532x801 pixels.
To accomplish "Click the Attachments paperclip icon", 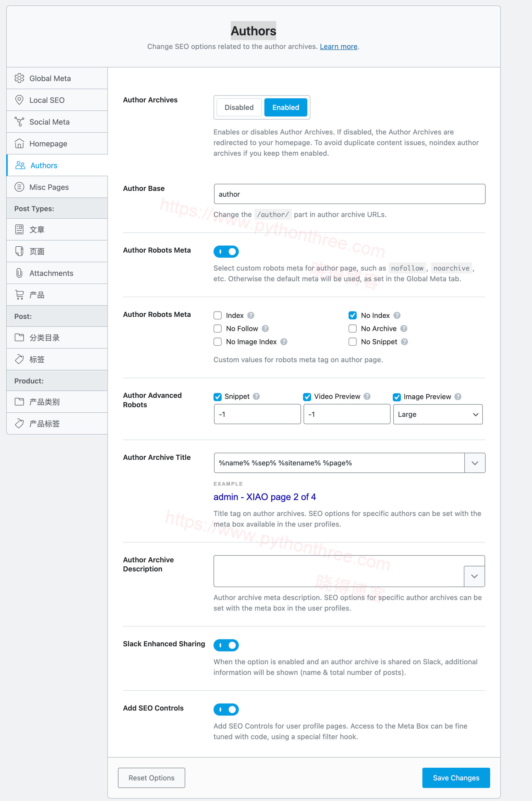I will pos(20,273).
